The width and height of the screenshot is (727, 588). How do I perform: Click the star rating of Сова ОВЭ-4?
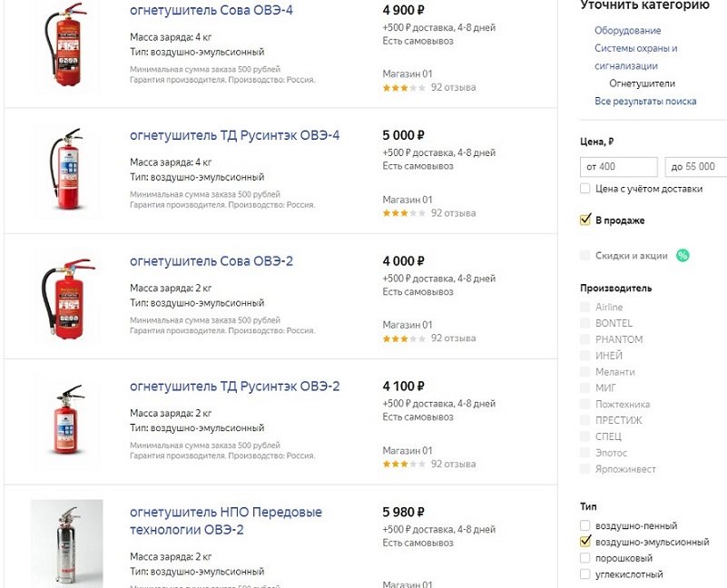click(403, 88)
